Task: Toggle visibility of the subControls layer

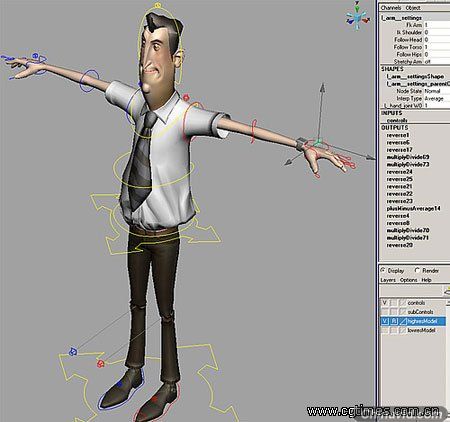Action: [385, 312]
